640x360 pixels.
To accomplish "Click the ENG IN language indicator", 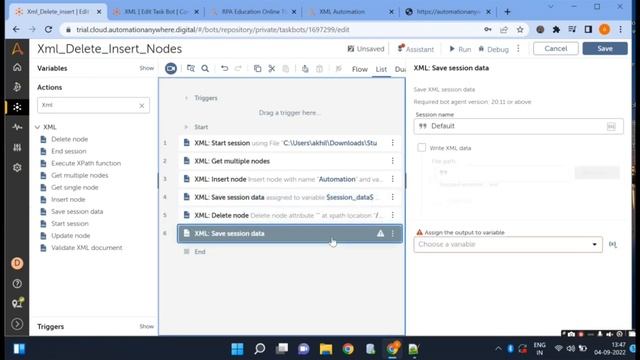I will (540, 349).
